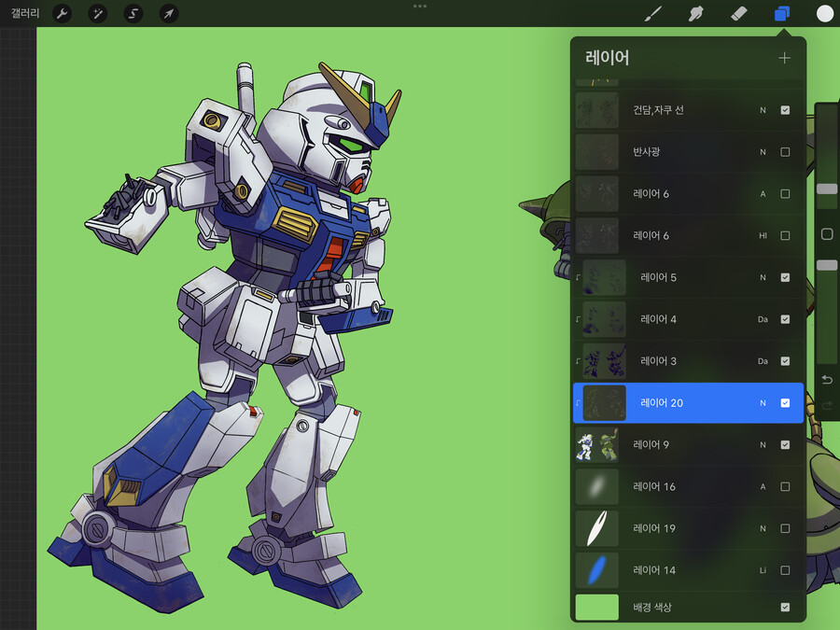
Task: Open blend mode Da of 레이어 4
Action: (763, 319)
